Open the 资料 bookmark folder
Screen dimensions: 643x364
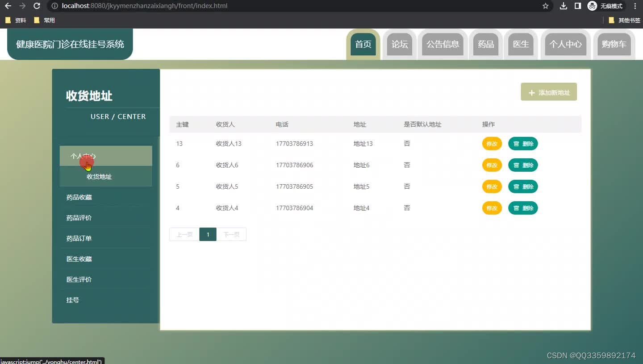click(16, 20)
